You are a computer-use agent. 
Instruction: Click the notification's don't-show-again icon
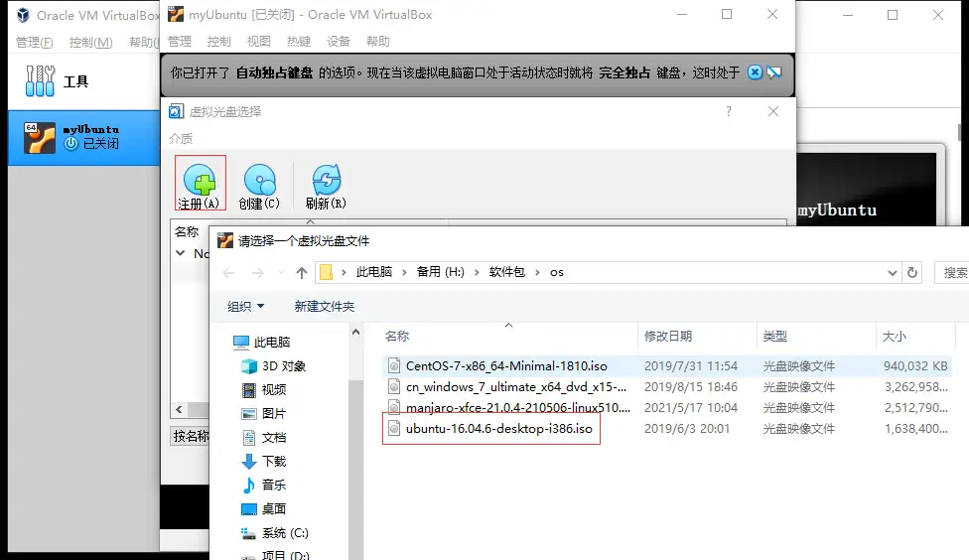tap(774, 72)
